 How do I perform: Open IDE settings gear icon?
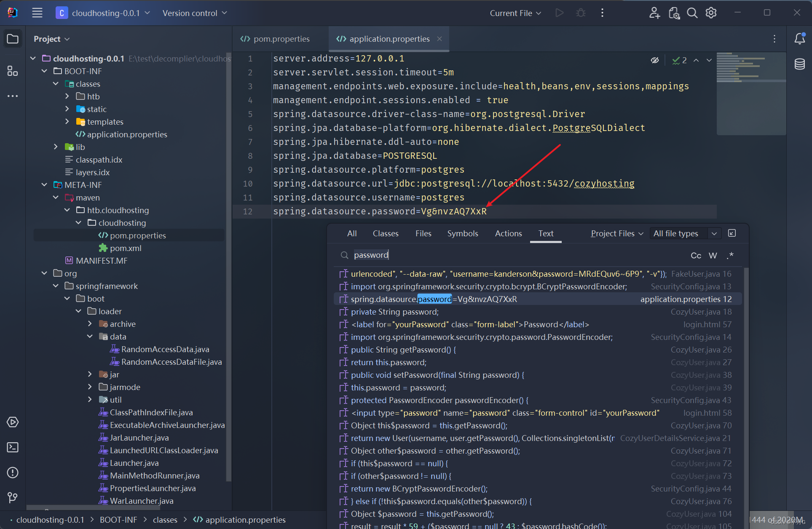711,13
